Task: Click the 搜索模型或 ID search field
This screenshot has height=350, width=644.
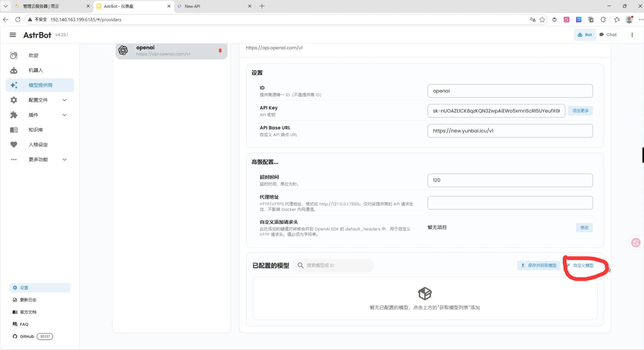Action: coord(336,265)
